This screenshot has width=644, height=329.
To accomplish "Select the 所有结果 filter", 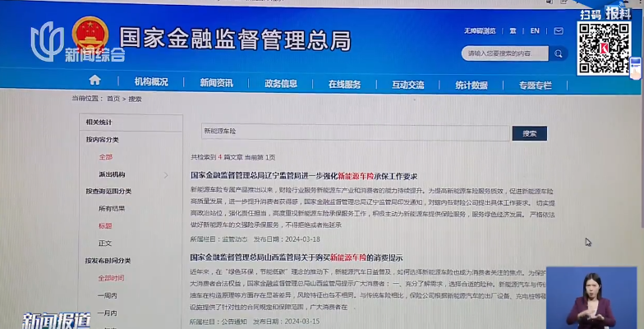I will [112, 209].
